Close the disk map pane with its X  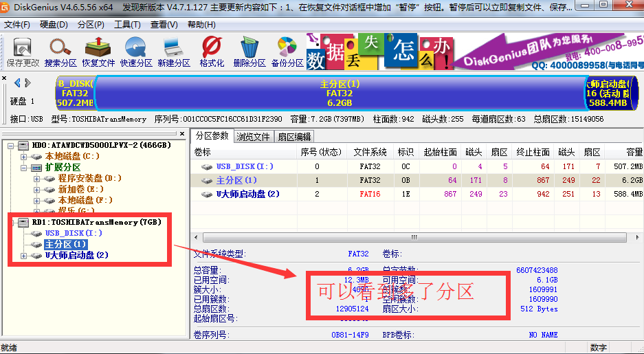(4, 78)
